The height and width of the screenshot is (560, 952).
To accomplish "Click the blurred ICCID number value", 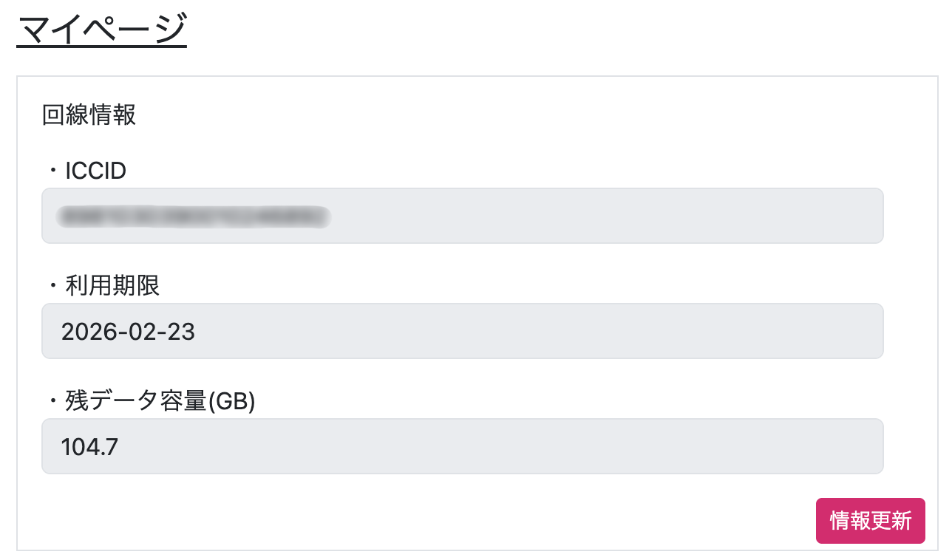I will pos(194,216).
